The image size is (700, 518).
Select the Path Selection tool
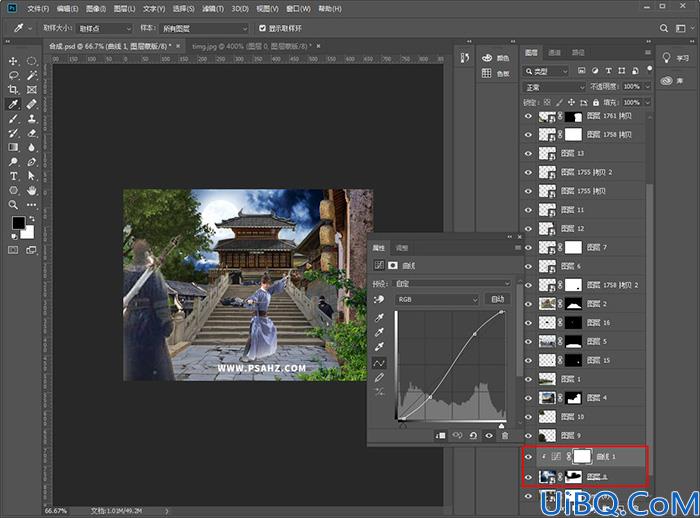[x=31, y=176]
